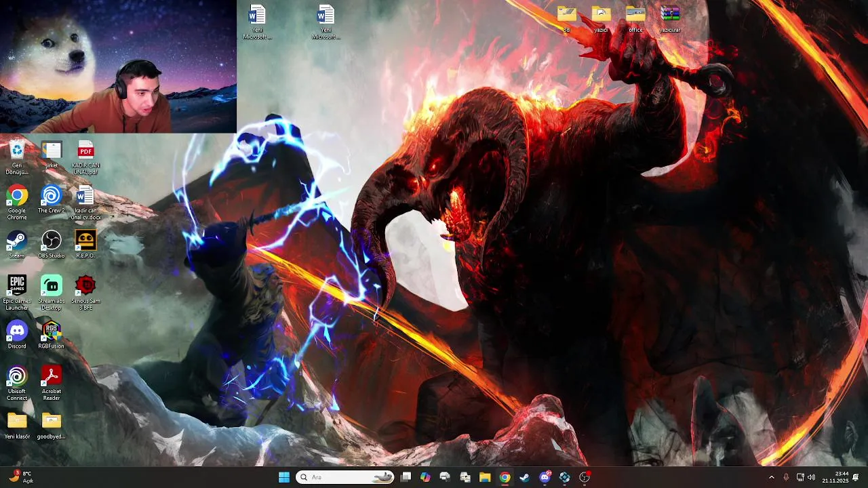This screenshot has height=488, width=868.
Task: Open the network icon in the system tray
Action: click(x=800, y=477)
